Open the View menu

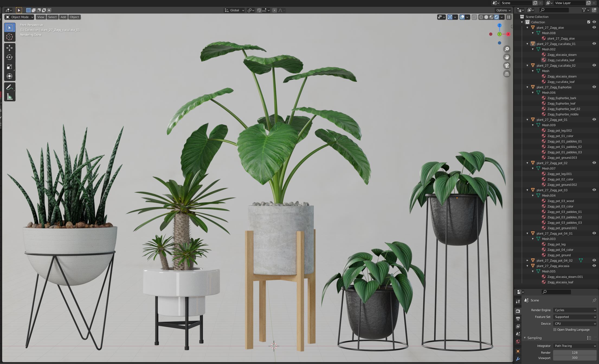pyautogui.click(x=41, y=17)
